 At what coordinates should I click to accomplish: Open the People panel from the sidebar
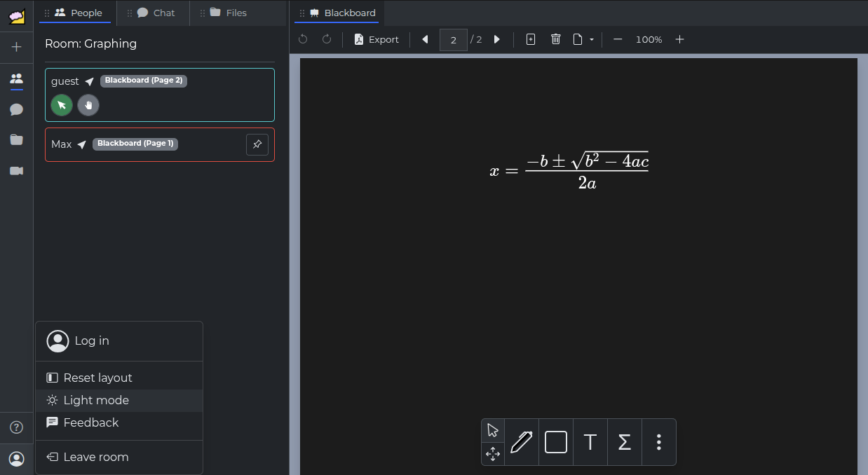pyautogui.click(x=16, y=78)
